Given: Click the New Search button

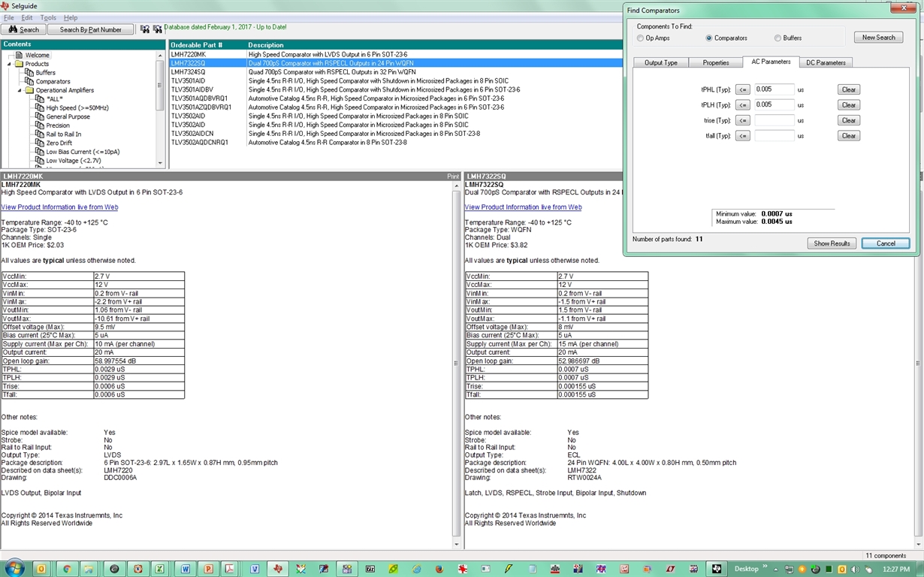Looking at the screenshot, I should coord(878,38).
